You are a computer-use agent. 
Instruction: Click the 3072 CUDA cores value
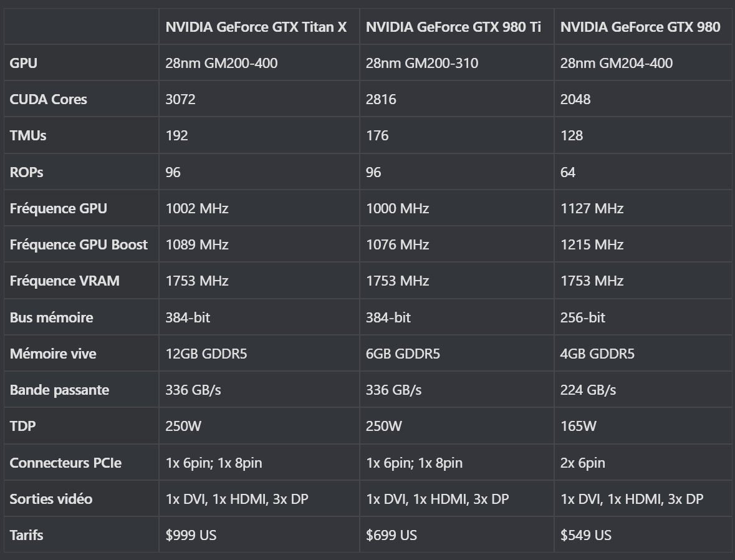pyautogui.click(x=180, y=99)
